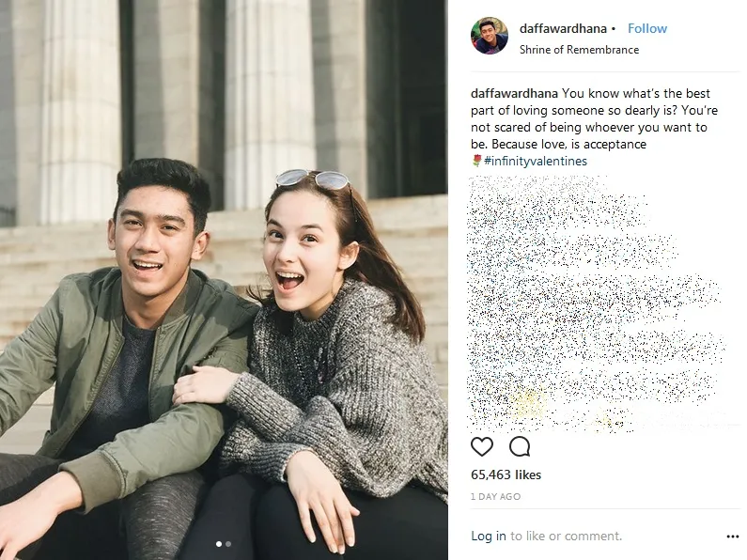The image size is (747, 560).
Task: Click the 'to like or comment' text
Action: click(567, 537)
